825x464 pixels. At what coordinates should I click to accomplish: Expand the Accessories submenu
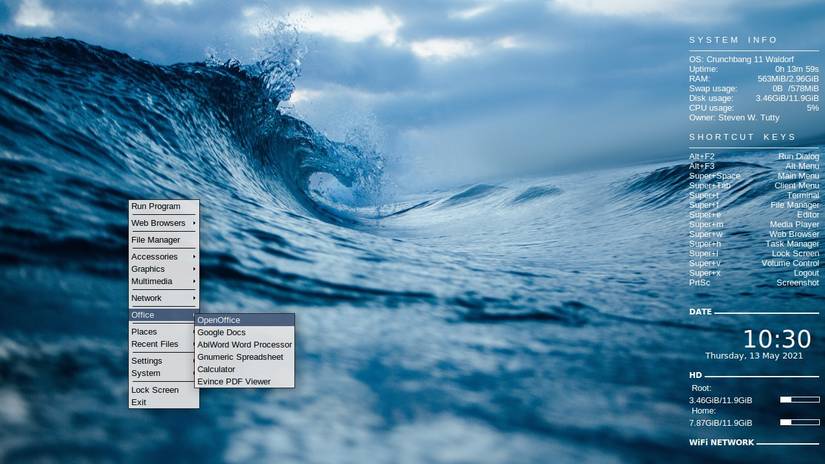(x=164, y=257)
